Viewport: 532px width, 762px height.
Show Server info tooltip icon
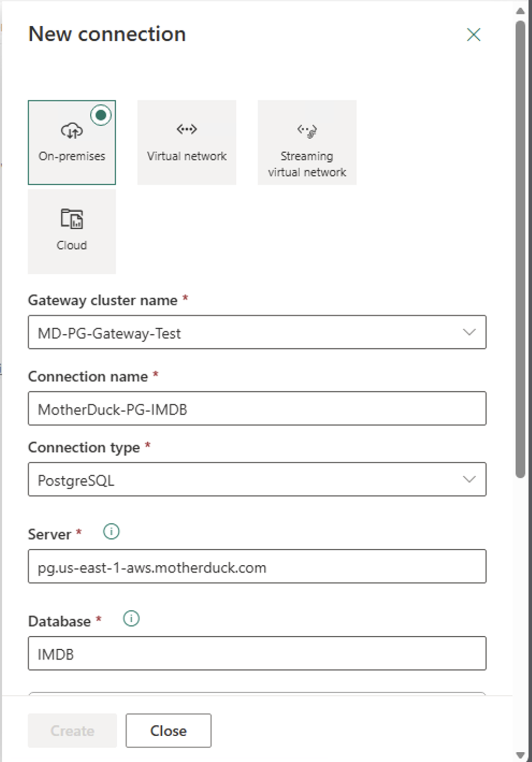click(111, 532)
